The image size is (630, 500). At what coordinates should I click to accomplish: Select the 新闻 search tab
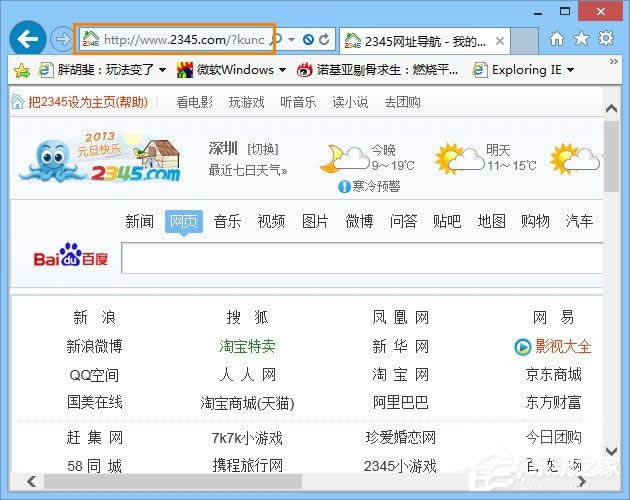tap(139, 221)
